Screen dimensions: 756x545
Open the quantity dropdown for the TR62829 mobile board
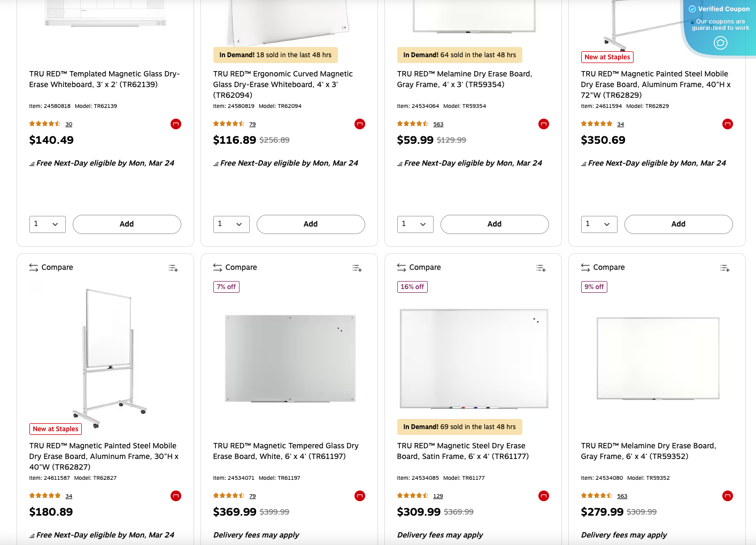[x=599, y=224]
